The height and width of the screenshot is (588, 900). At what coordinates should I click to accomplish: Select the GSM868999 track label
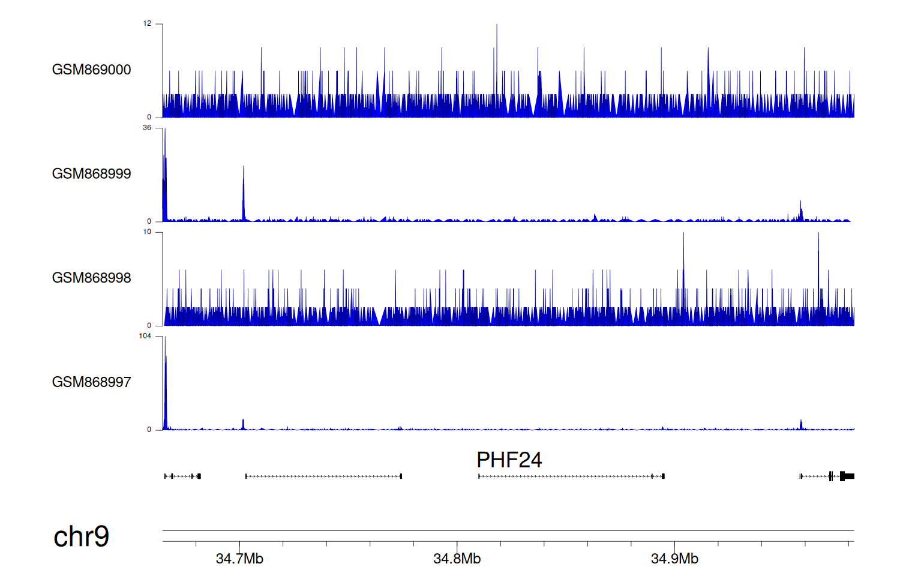pos(91,174)
